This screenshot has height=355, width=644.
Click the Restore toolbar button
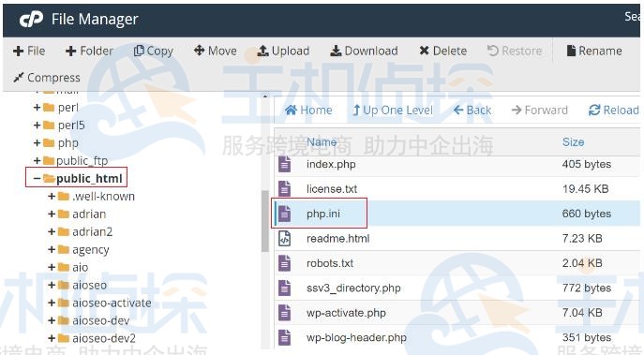point(515,51)
